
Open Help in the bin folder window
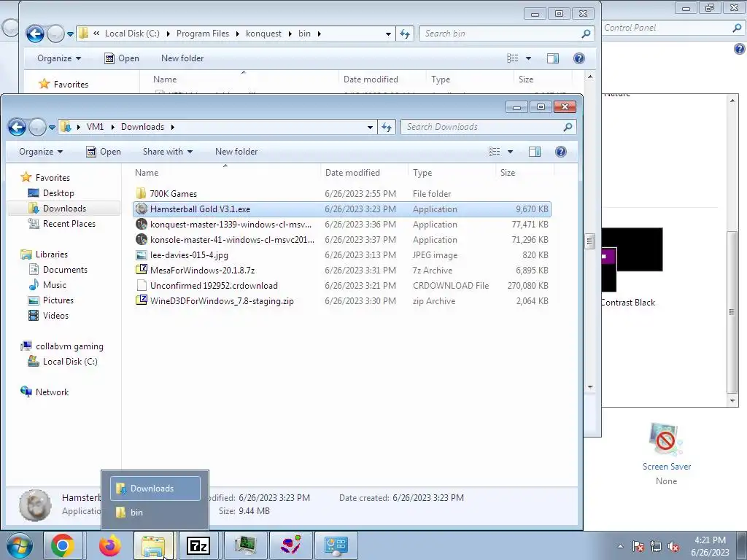[x=578, y=58]
